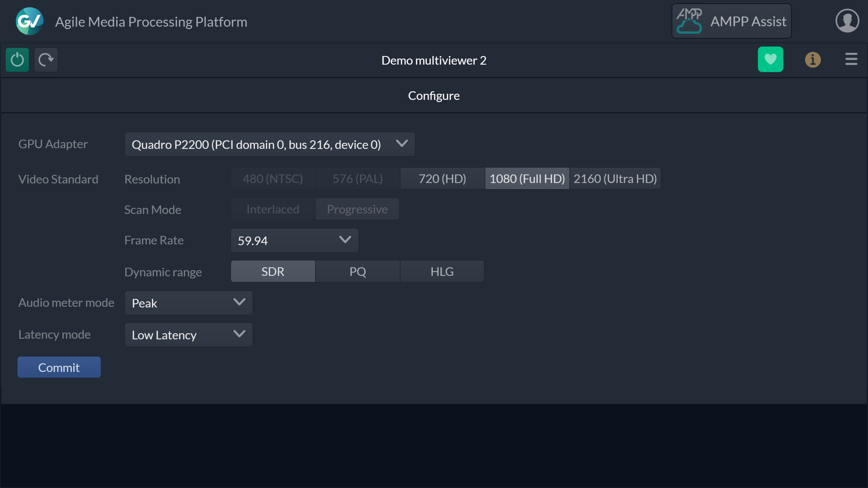Click the Frame Rate label
Viewport: 868px width, 488px height.
pyautogui.click(x=154, y=240)
